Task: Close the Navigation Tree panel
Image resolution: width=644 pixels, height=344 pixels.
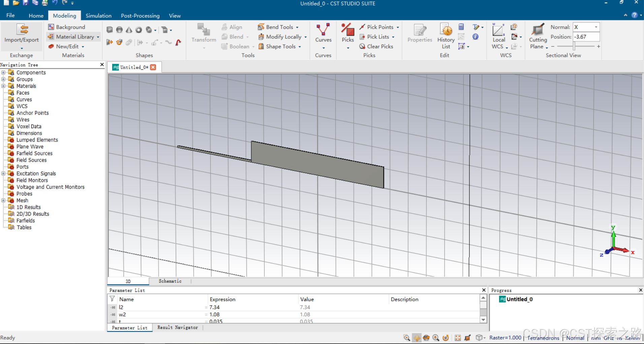Action: (x=102, y=64)
